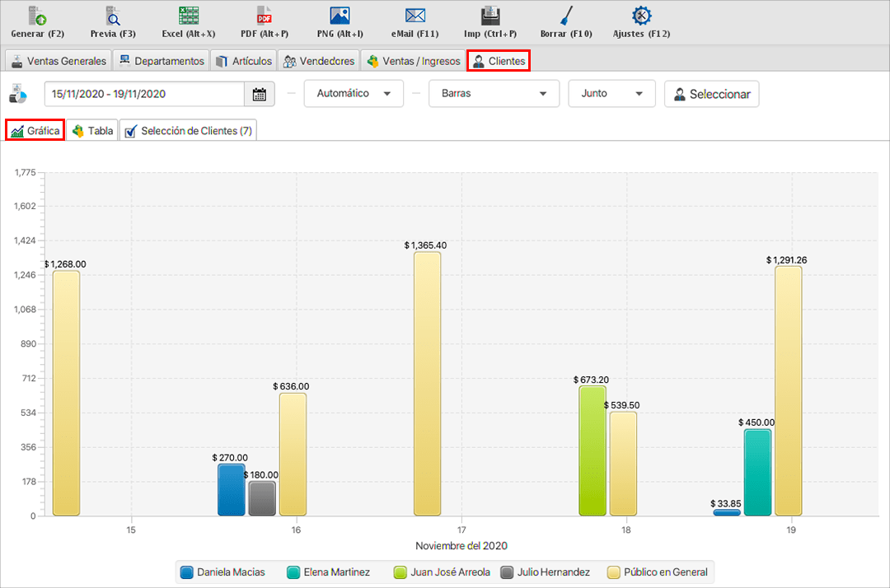This screenshot has width=890, height=588.
Task: Click the Generar (F2) report icon
Action: [37, 16]
